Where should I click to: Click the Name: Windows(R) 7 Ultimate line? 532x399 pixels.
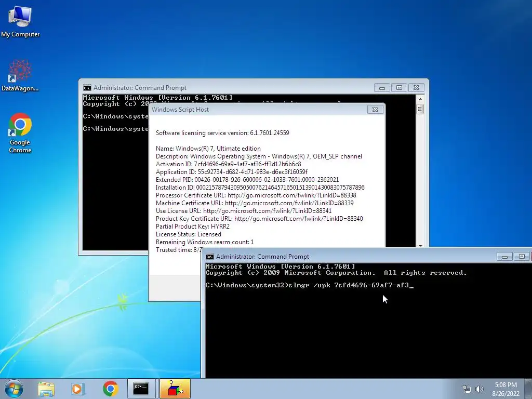pos(208,149)
